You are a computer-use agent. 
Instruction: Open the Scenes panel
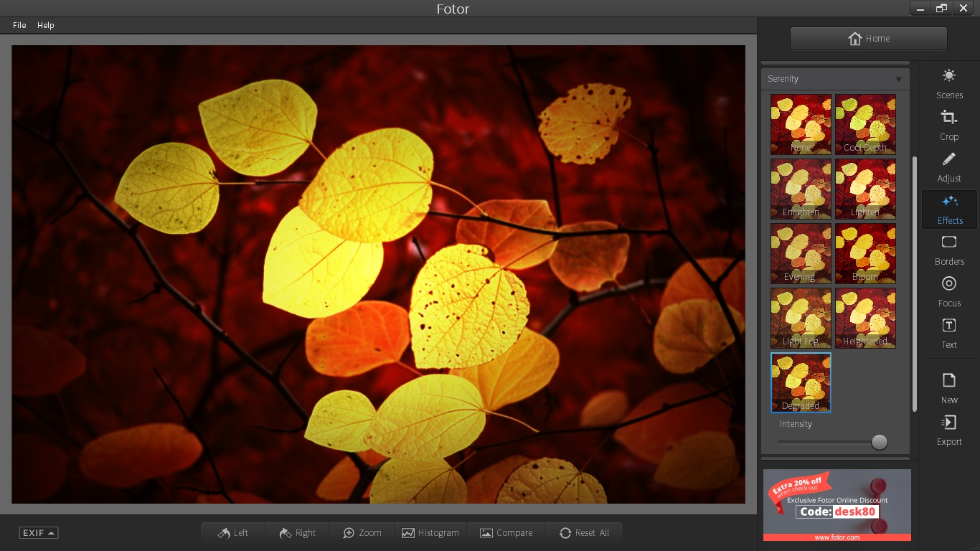[x=949, y=84]
